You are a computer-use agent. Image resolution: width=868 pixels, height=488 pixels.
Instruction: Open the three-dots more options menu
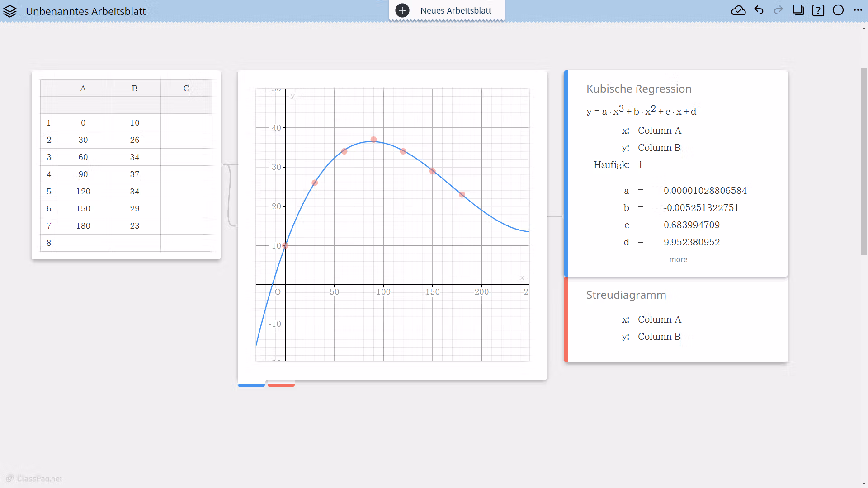pos(858,10)
